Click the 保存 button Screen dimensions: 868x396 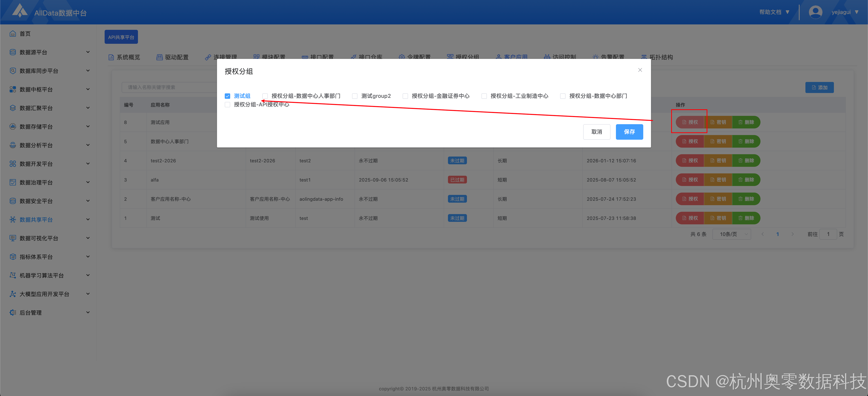629,132
